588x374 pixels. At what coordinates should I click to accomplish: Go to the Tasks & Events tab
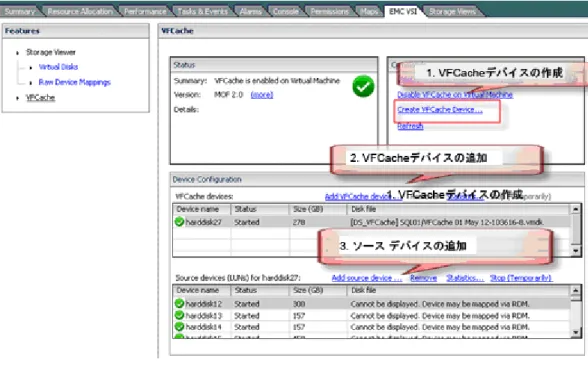coord(202,11)
